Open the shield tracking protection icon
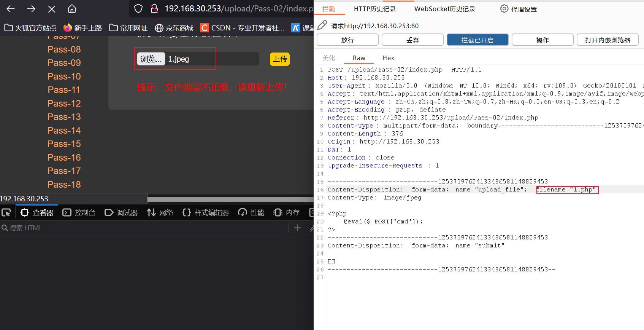The width and height of the screenshot is (644, 330). (x=138, y=9)
